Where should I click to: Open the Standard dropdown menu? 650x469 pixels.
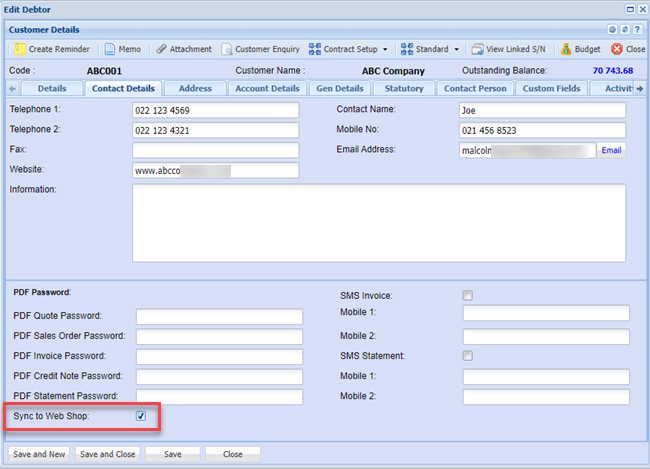tap(430, 49)
